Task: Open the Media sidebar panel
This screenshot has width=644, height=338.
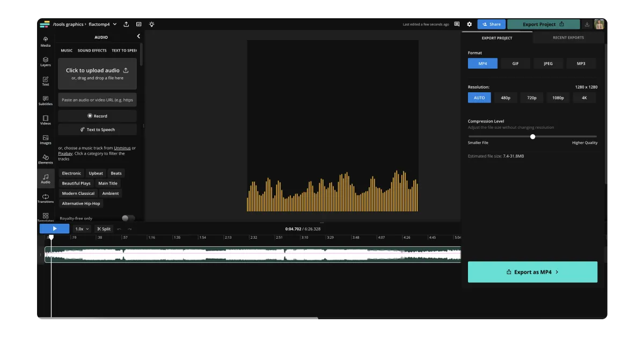Action: [46, 42]
